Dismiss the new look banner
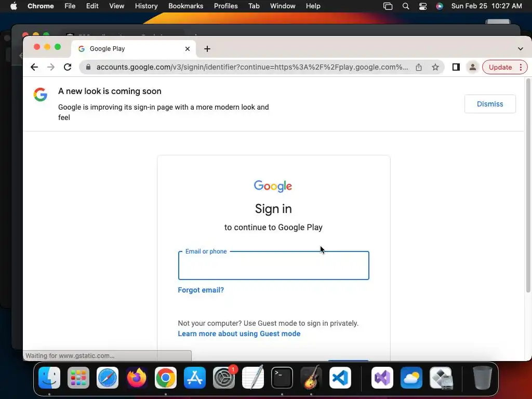 pos(490,104)
